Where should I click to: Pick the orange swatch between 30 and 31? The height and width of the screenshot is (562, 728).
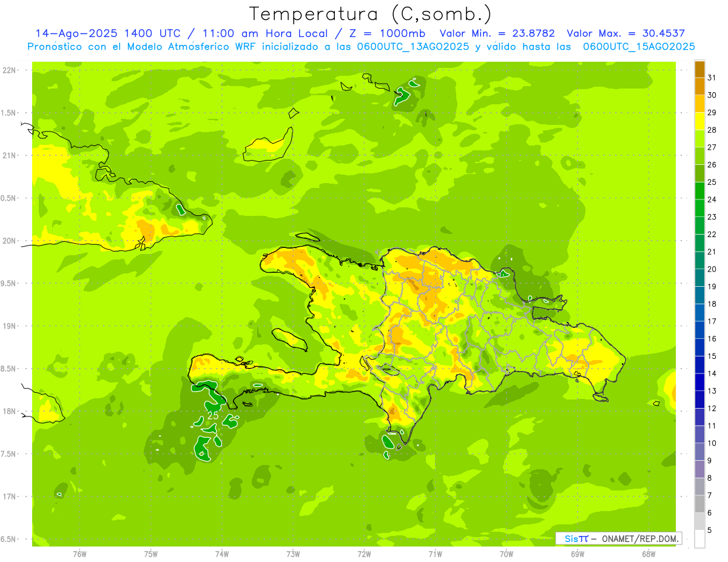[699, 87]
